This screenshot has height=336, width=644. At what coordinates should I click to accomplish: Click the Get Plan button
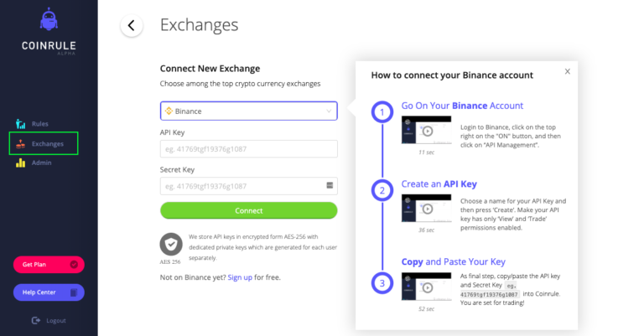(x=49, y=265)
